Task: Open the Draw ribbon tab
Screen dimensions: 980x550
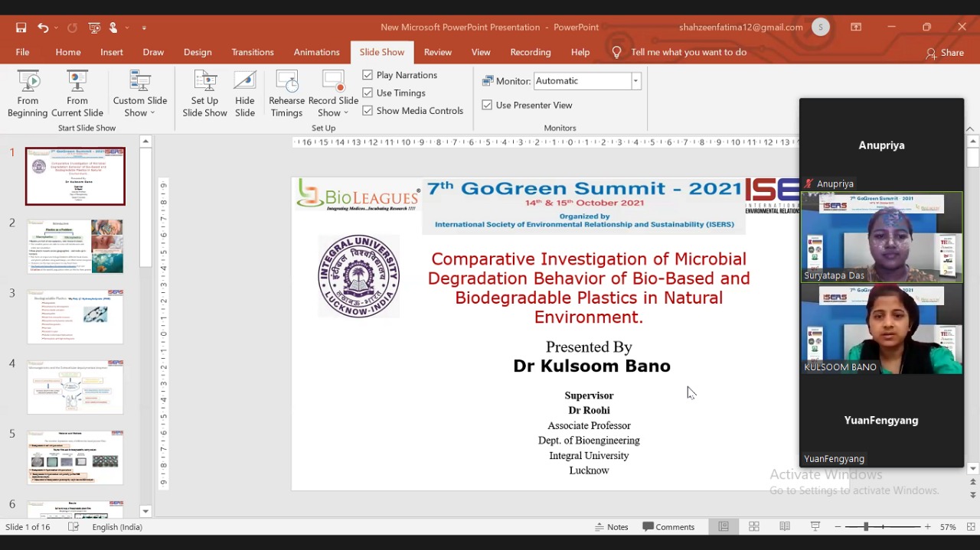Action: tap(153, 52)
